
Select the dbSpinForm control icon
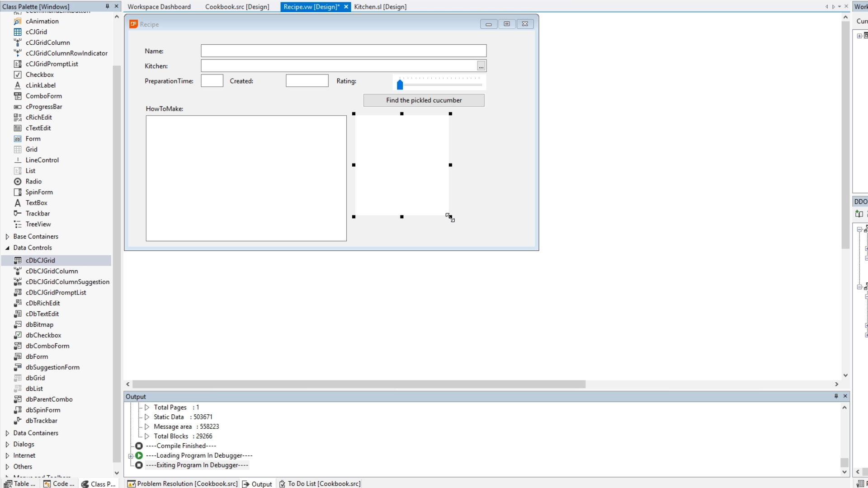(18, 410)
